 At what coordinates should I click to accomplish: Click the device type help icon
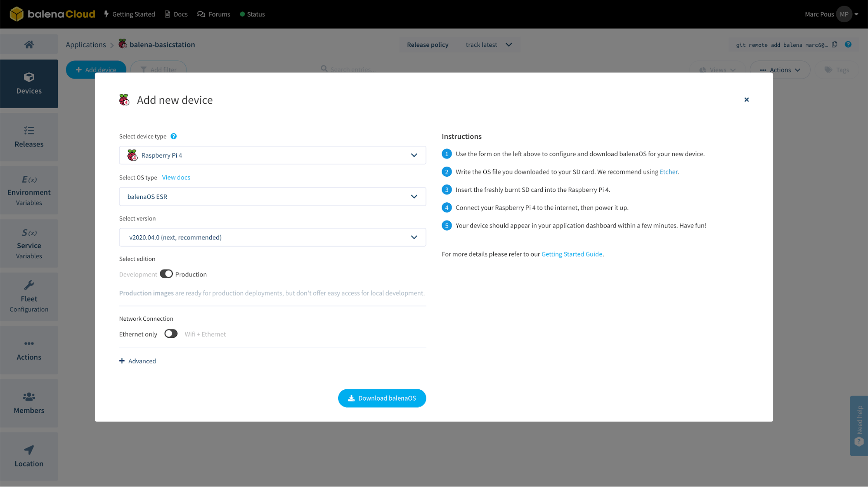pos(173,136)
